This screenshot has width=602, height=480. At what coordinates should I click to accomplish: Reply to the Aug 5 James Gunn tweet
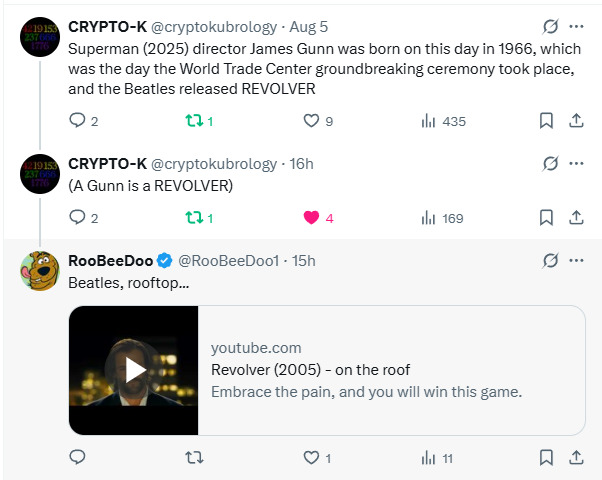coord(78,121)
